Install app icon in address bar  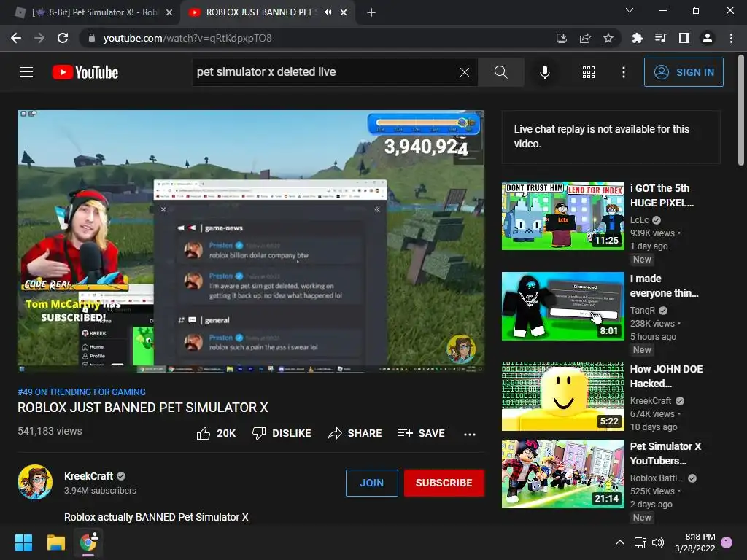pos(562,38)
